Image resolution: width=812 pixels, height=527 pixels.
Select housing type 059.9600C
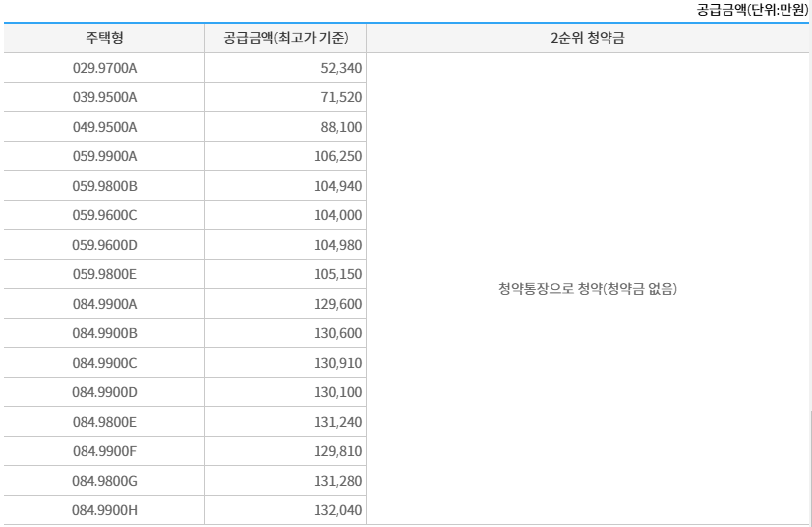click(x=104, y=215)
